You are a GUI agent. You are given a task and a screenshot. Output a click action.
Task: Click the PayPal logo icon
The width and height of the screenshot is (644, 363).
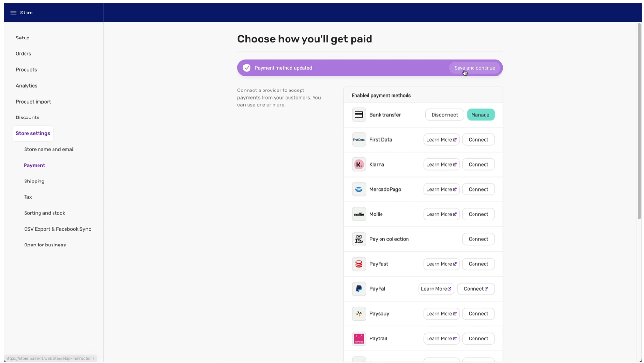(x=359, y=288)
